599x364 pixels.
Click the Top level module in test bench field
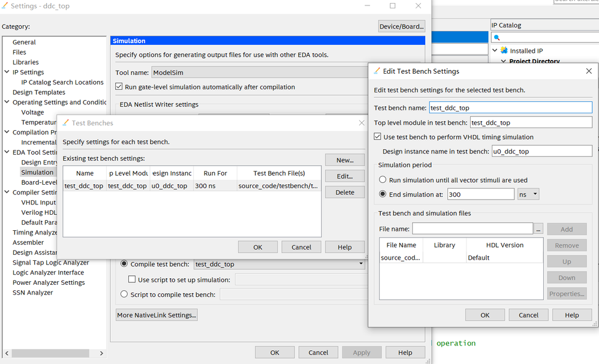(531, 122)
